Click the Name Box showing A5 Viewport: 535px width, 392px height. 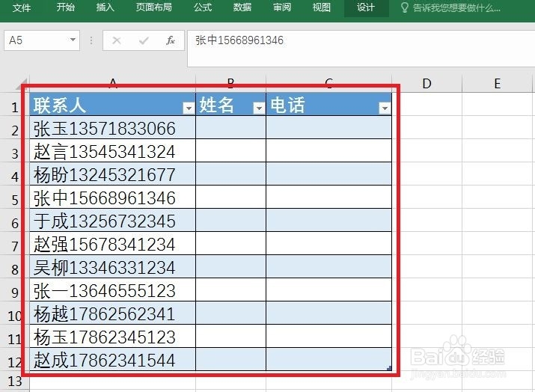point(42,40)
